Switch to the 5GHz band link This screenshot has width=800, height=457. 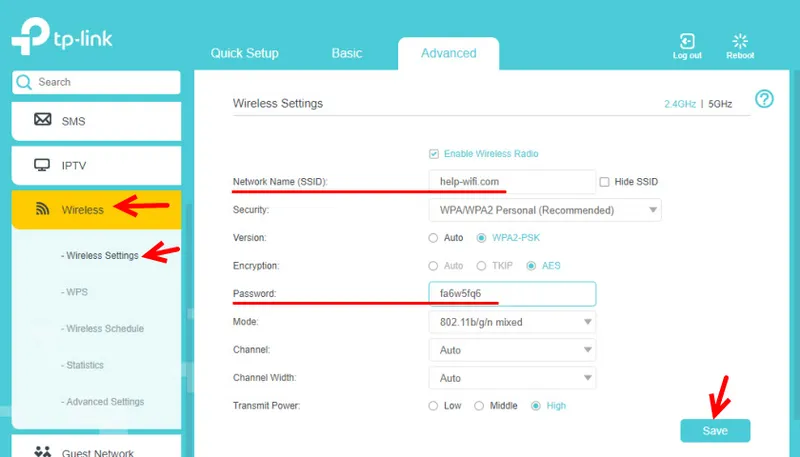720,104
